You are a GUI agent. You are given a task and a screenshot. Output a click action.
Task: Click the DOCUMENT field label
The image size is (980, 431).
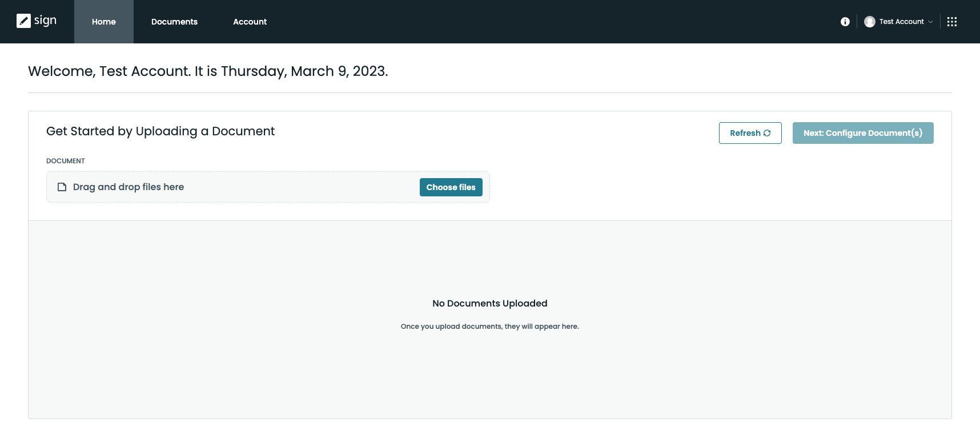click(66, 161)
